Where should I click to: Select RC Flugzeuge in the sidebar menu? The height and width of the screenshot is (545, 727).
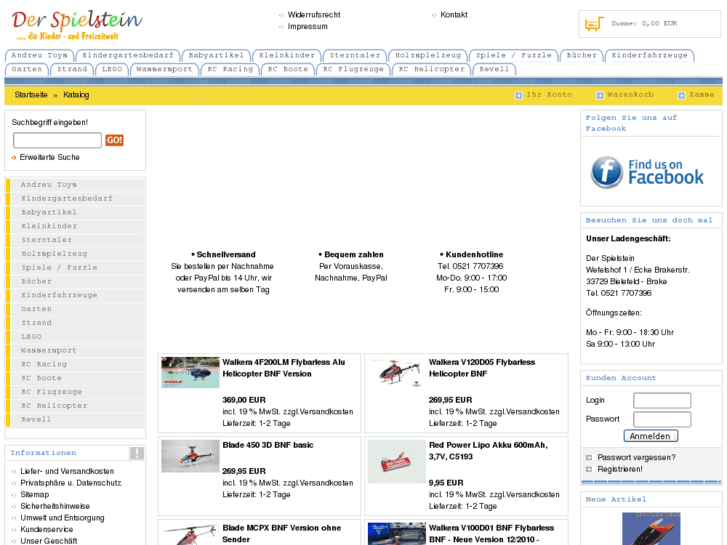77,392
